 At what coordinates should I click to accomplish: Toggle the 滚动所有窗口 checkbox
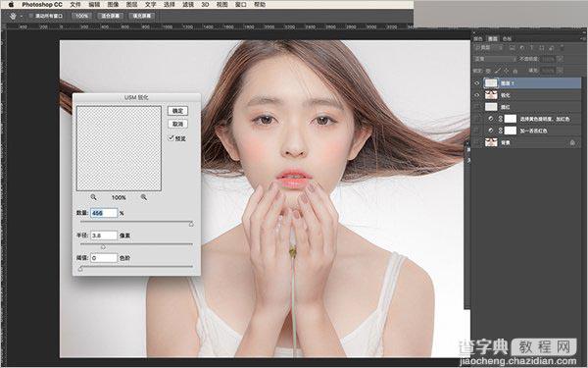coord(31,16)
